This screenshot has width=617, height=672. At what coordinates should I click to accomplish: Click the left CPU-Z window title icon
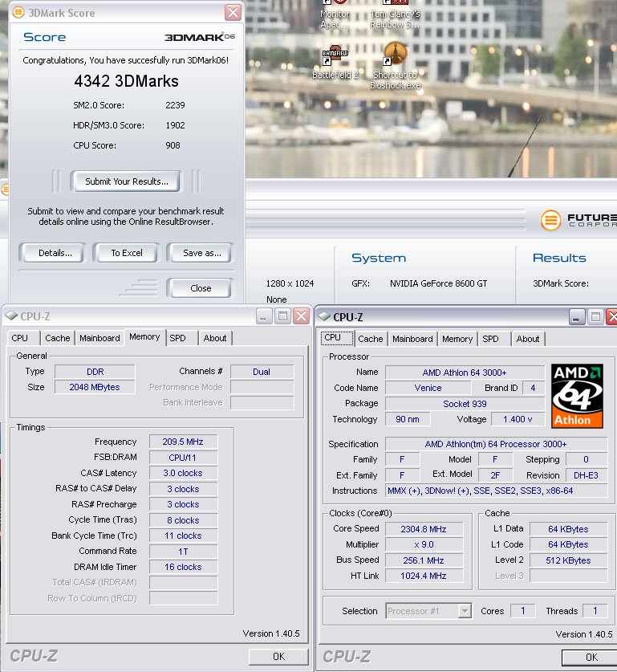click(11, 316)
